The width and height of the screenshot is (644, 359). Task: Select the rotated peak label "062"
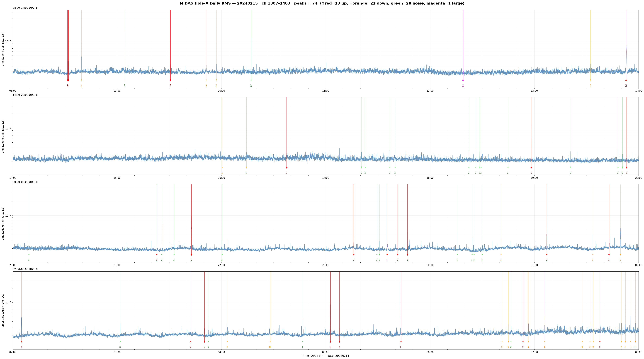511,347
